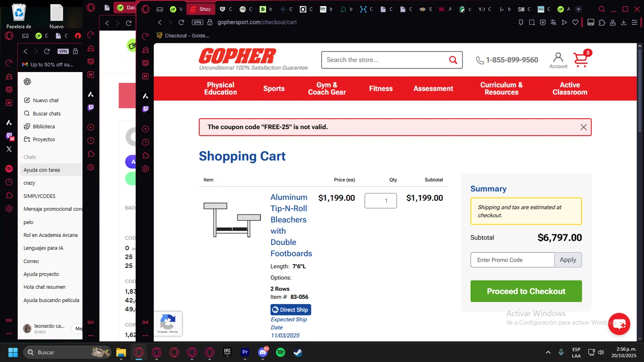
Task: Open Steam from the taskbar
Action: tap(298, 353)
